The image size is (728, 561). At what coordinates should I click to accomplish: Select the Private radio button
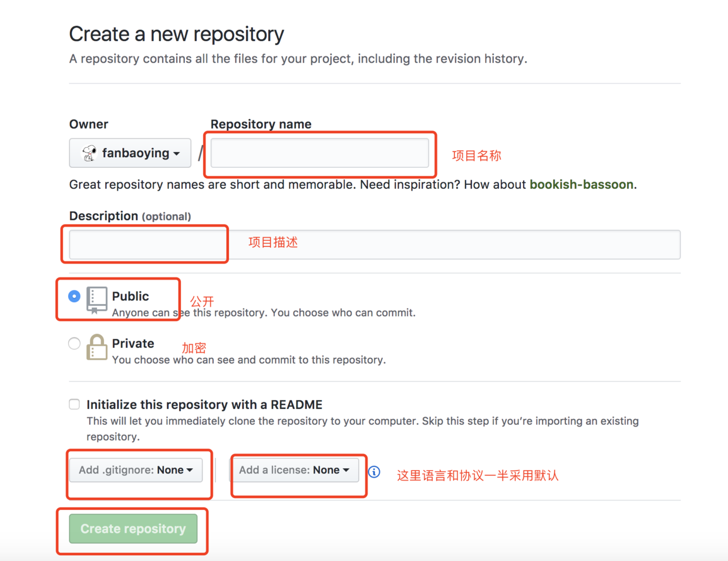pos(74,343)
